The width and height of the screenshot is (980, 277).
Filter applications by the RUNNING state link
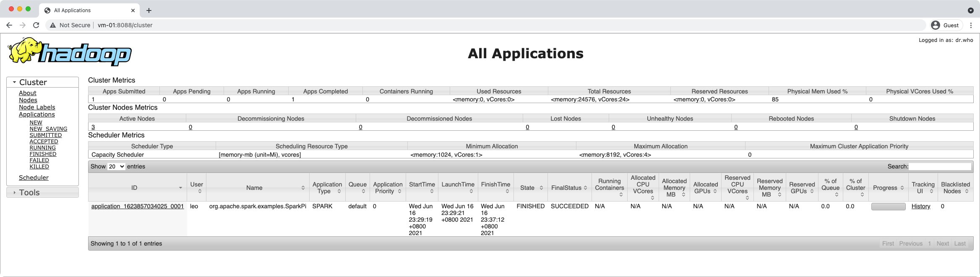(x=42, y=148)
